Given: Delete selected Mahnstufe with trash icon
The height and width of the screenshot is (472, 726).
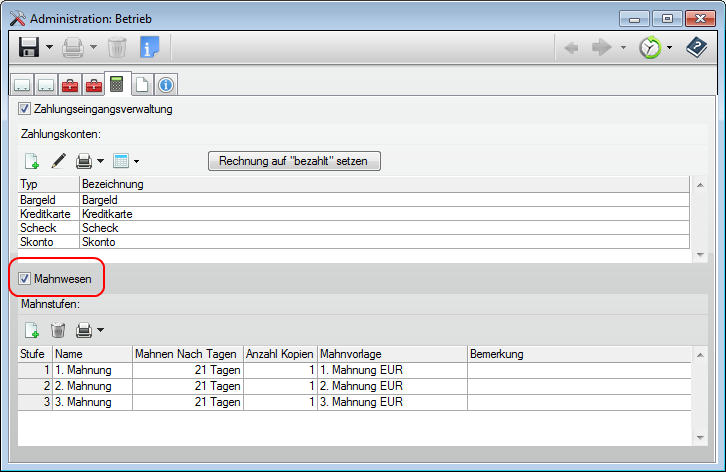Looking at the screenshot, I should tap(59, 329).
